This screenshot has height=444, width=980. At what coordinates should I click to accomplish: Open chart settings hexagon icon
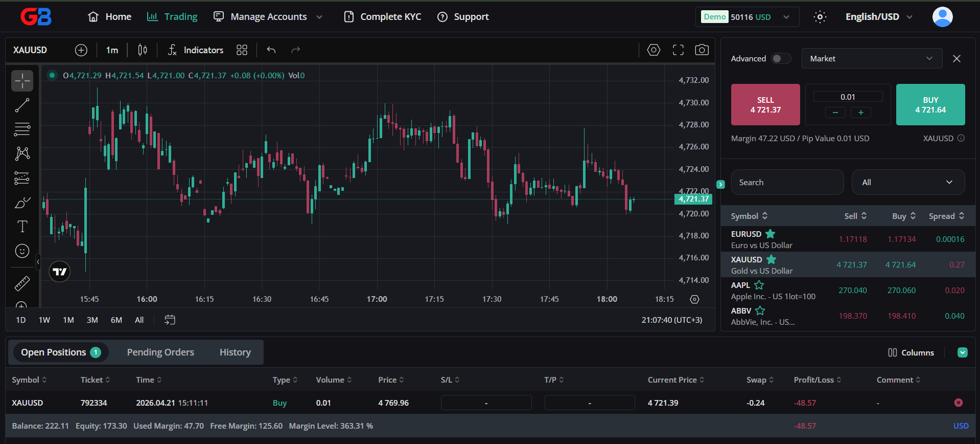pos(654,50)
